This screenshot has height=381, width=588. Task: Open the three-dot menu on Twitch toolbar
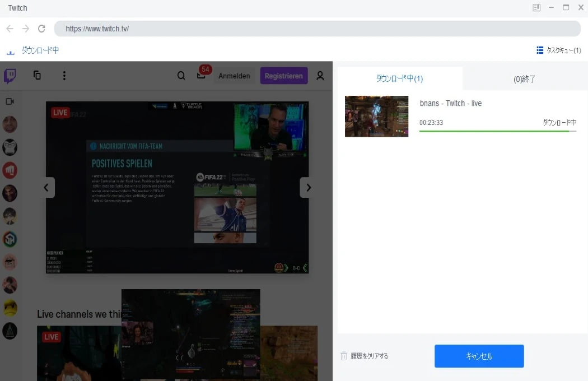click(x=64, y=75)
